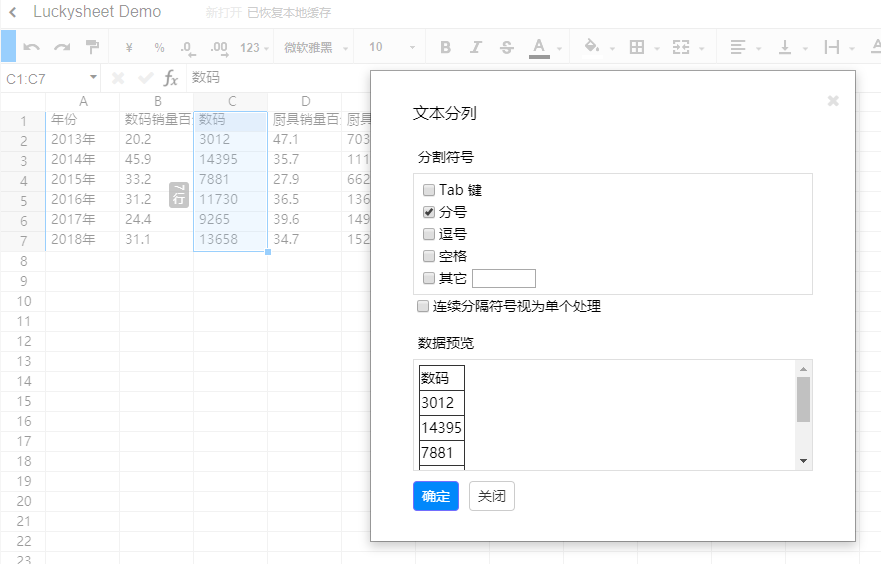Expand the text color dropdown arrow
881x564 pixels.
pos(559,49)
